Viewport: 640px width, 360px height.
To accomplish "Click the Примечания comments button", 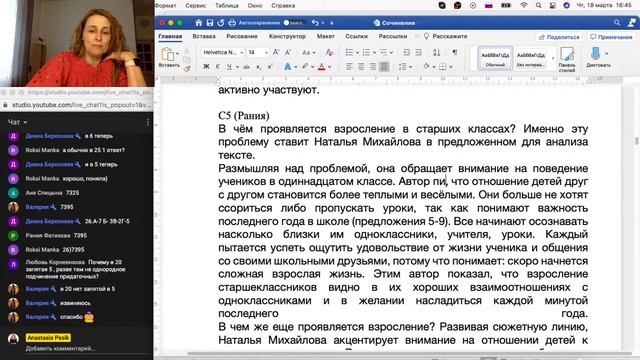I will pyautogui.click(x=611, y=37).
